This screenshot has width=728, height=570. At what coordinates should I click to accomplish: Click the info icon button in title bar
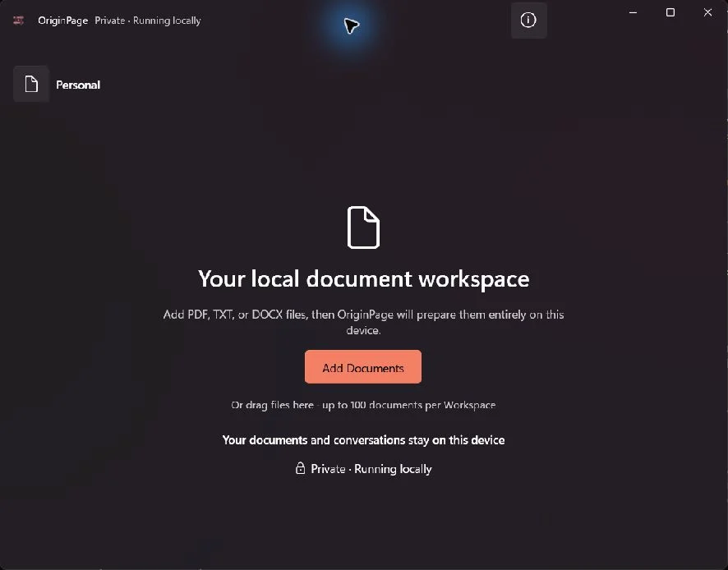(528, 20)
